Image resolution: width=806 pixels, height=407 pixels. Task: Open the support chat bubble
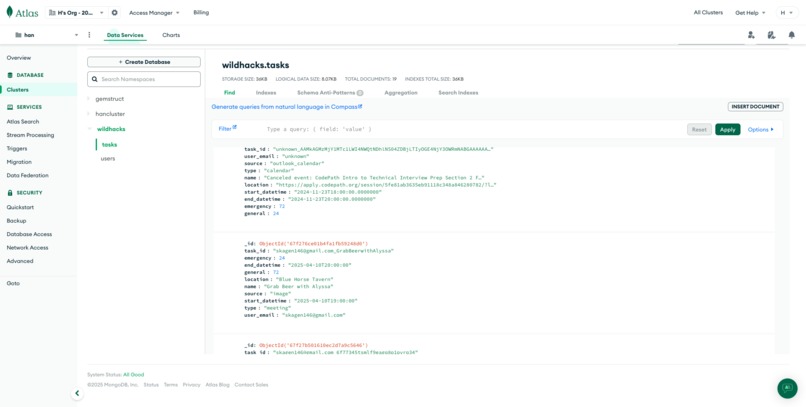pos(787,388)
